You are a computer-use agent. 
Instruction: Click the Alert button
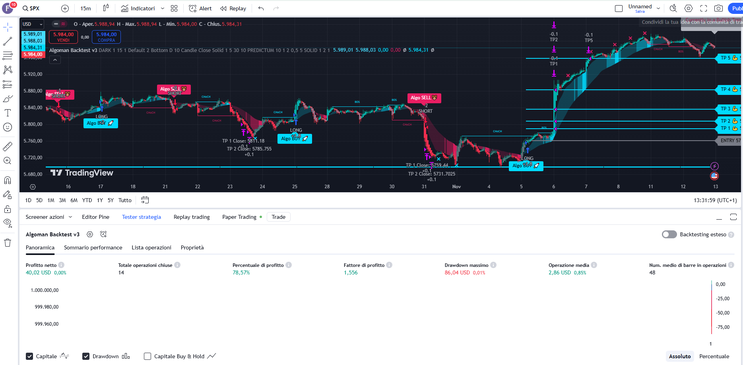[x=200, y=9]
